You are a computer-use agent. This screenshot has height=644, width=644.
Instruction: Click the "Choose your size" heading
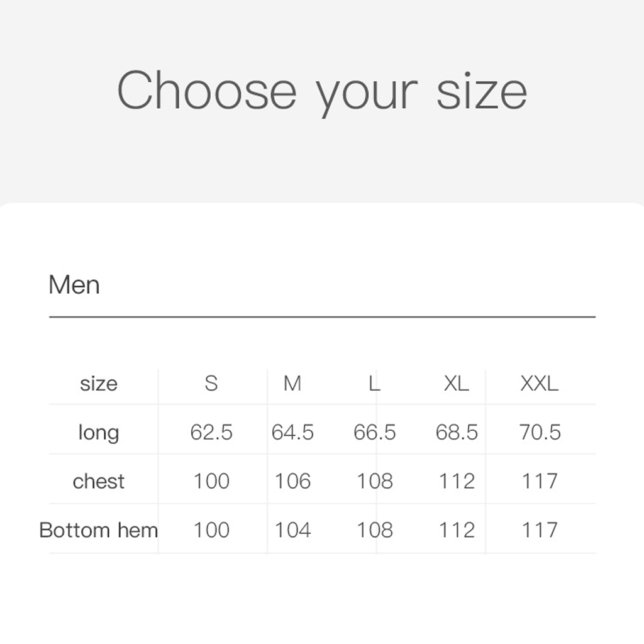[x=321, y=91]
